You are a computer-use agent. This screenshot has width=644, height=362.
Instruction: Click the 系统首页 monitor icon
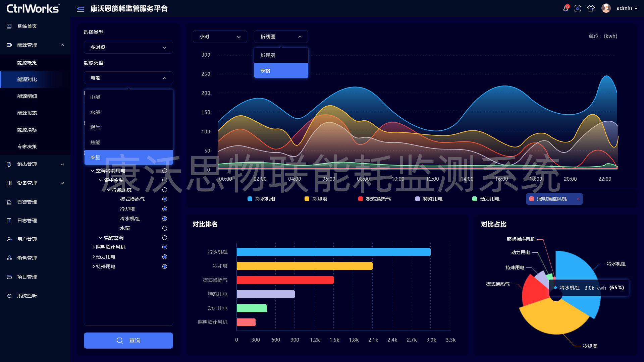(9, 26)
